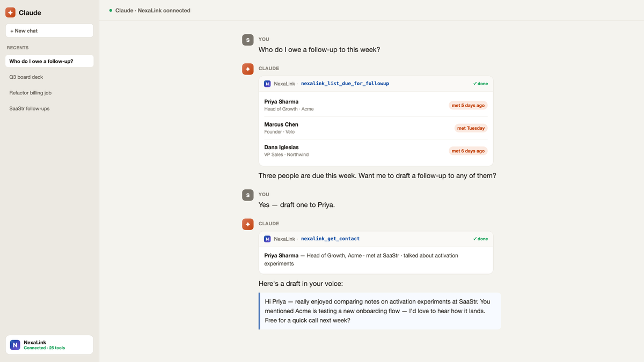Click the 'Claude' app name in the sidebar
The width and height of the screenshot is (644, 362).
coord(30,12)
